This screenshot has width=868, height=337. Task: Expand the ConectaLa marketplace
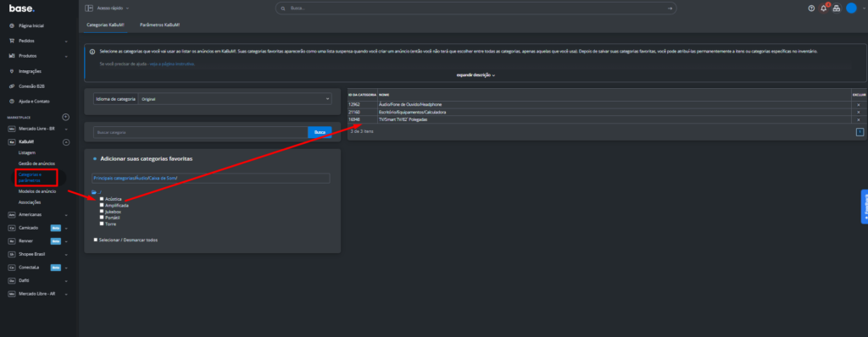[66, 268]
